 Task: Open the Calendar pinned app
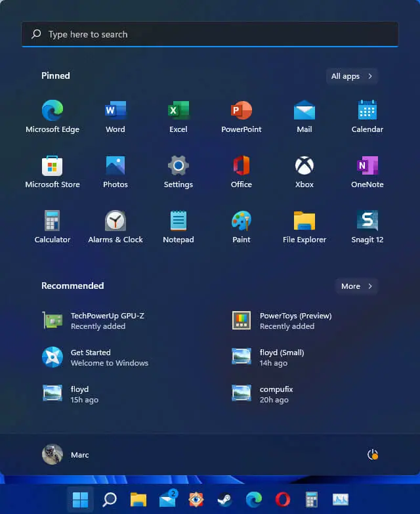tap(367, 116)
